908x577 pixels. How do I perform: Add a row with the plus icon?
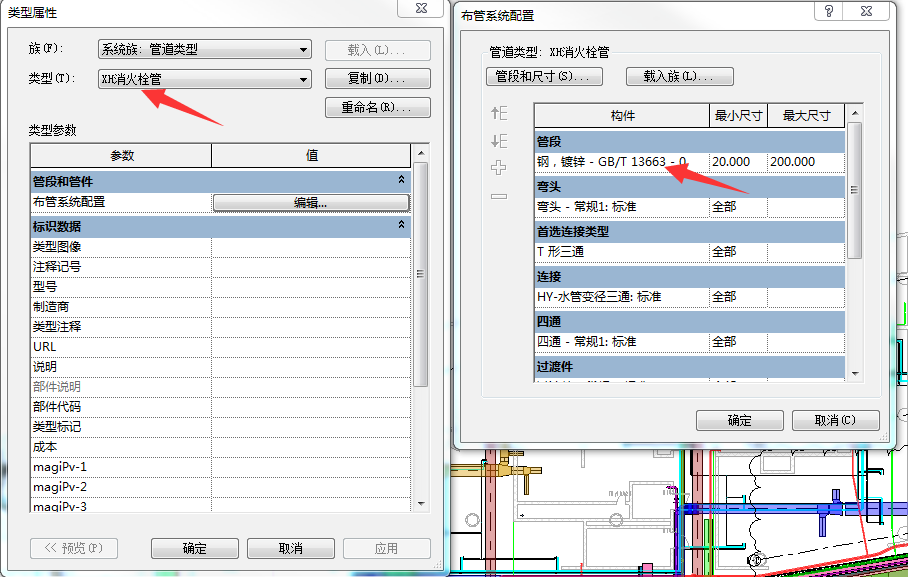499,168
